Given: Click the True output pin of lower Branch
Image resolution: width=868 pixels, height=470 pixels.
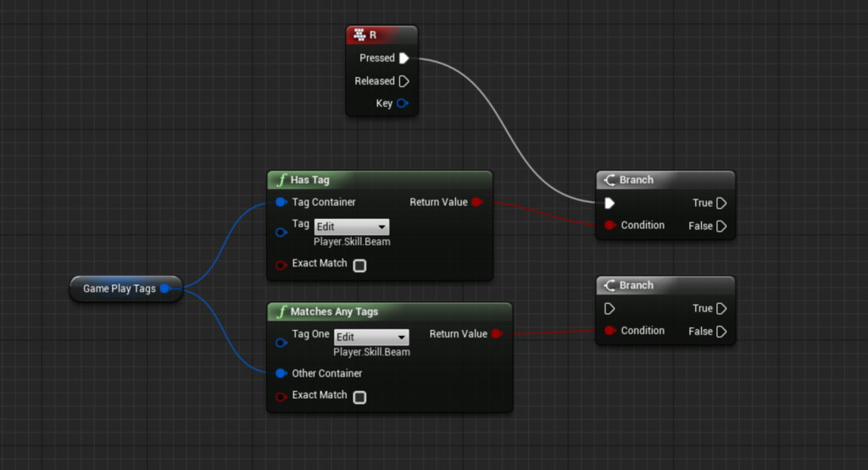Looking at the screenshot, I should (721, 309).
